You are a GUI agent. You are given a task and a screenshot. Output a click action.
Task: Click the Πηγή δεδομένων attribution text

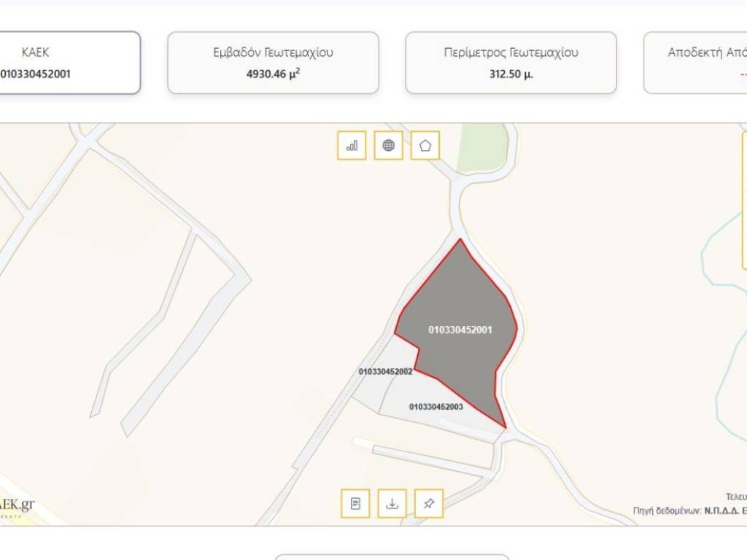click(690, 511)
